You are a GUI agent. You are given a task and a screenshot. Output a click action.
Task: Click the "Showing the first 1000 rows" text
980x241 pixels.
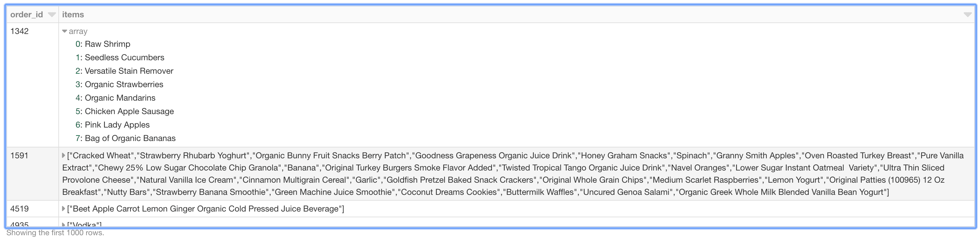[55, 233]
